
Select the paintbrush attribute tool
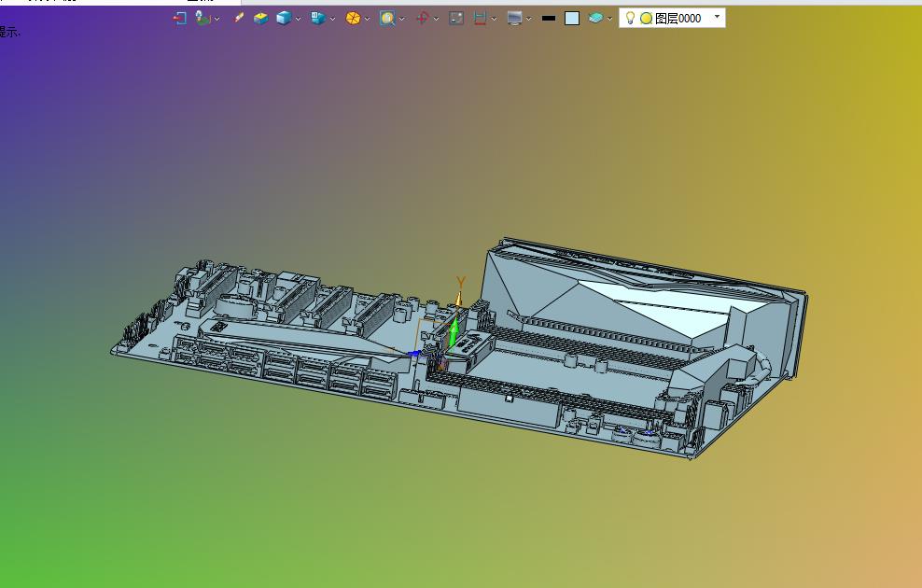pyautogui.click(x=238, y=18)
